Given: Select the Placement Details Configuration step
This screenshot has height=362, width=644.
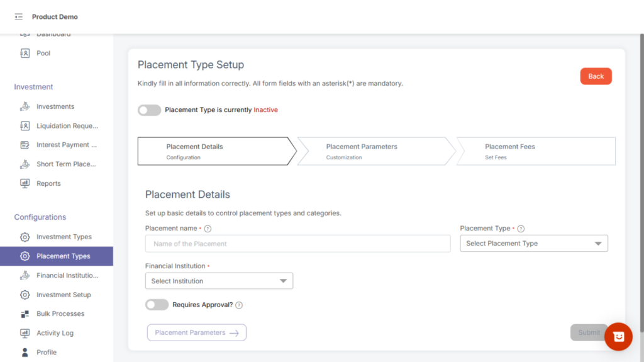Looking at the screenshot, I should 214,152.
